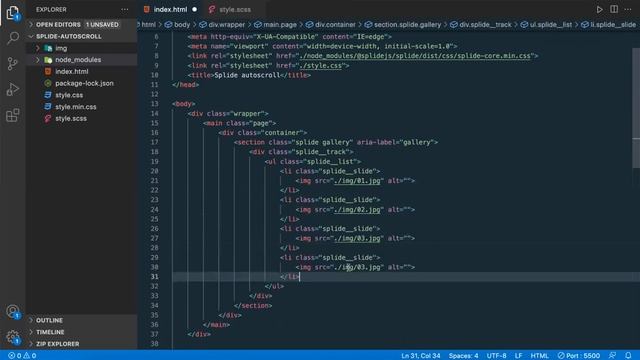
Task: Expand the OPEN EDITORS section
Action: click(x=31, y=24)
